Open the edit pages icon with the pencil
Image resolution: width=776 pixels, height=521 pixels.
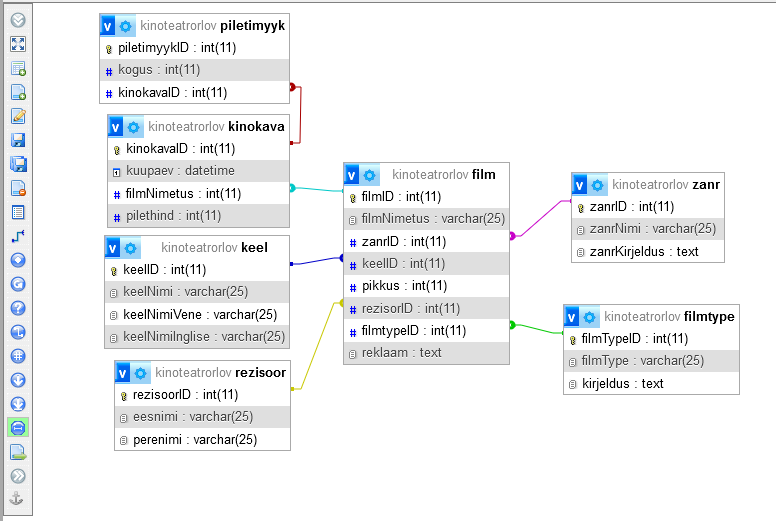point(18,116)
